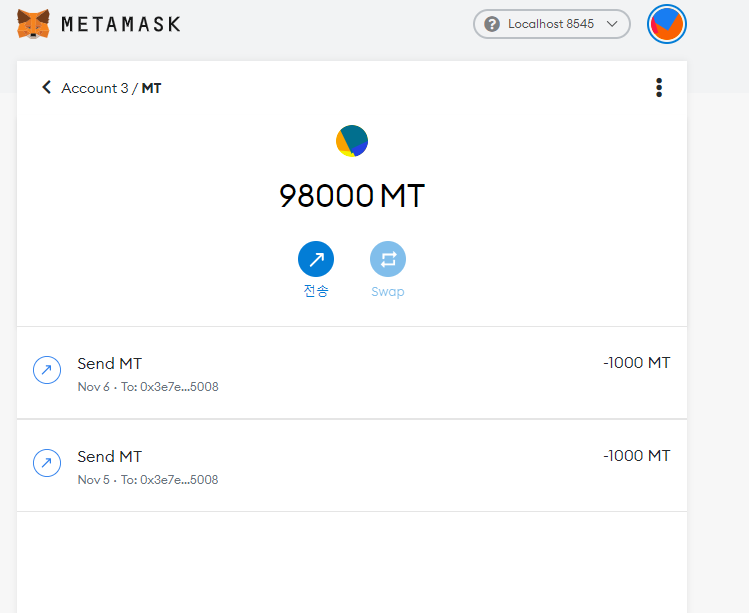Open the account avatar menu

(667, 24)
